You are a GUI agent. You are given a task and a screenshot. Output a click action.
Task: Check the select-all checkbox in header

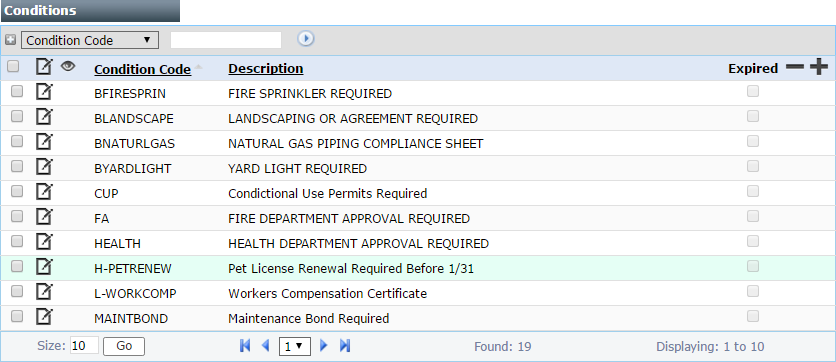pos(13,67)
